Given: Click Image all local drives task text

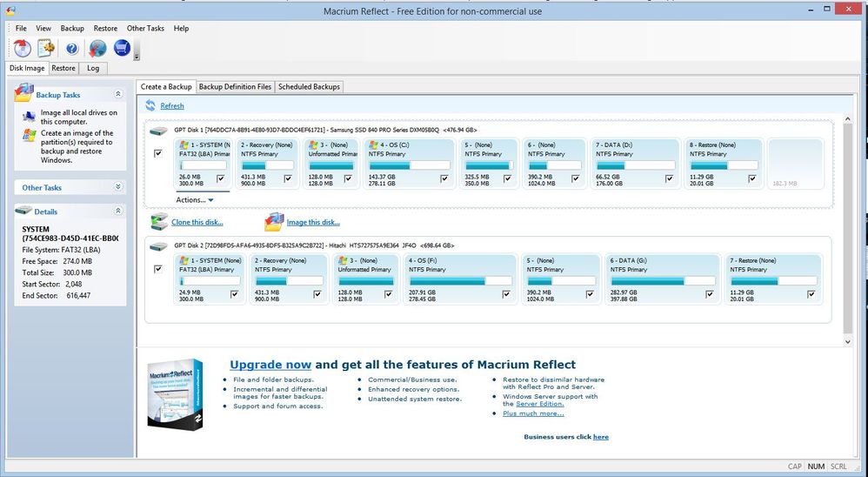Looking at the screenshot, I should pos(78,117).
